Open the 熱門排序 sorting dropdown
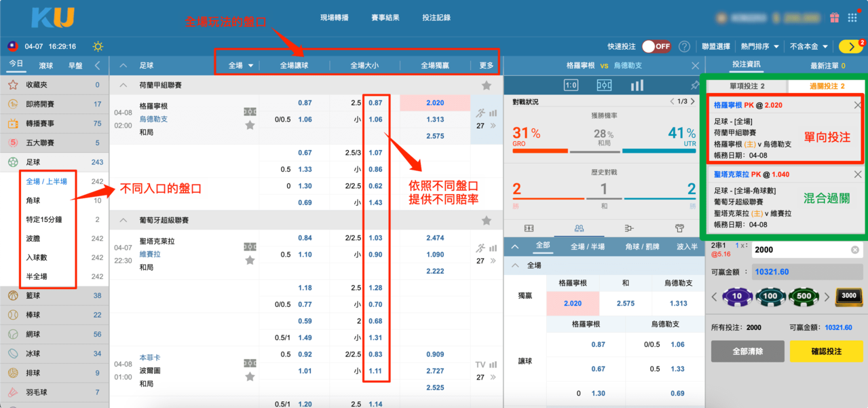The width and height of the screenshot is (868, 408). click(759, 47)
